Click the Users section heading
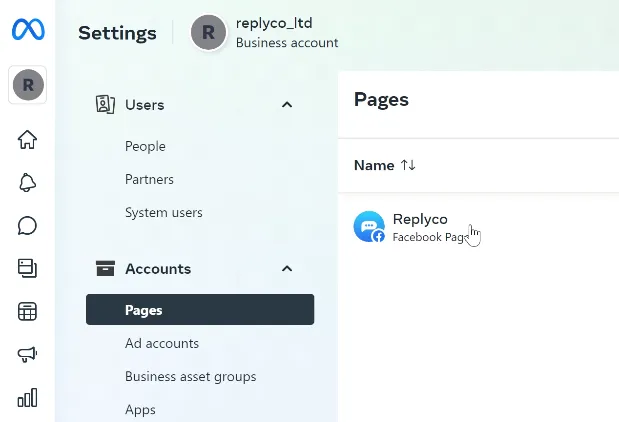The image size is (619, 422). pos(144,105)
